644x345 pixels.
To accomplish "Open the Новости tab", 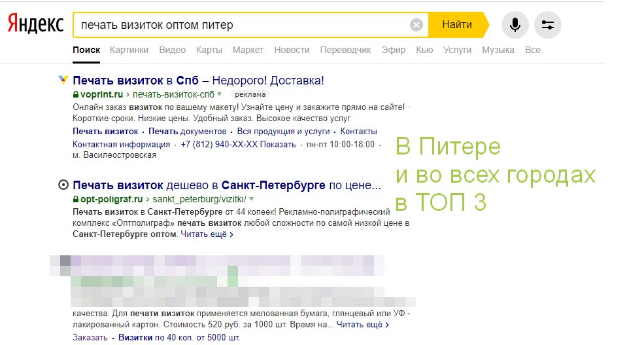I will 292,50.
